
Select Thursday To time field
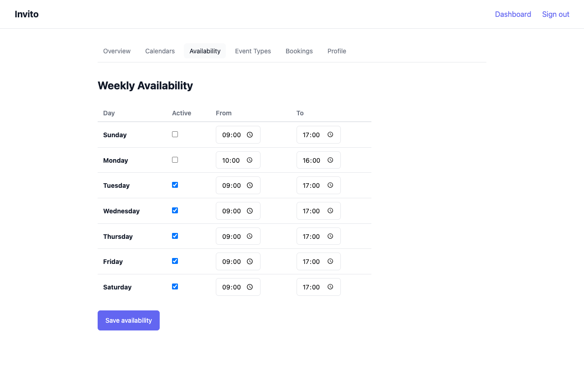point(318,237)
